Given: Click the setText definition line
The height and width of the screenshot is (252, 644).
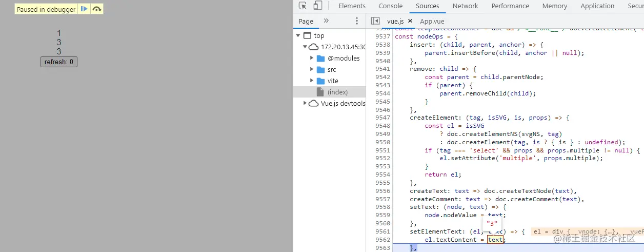Looking at the screenshot, I should pyautogui.click(x=458, y=207).
